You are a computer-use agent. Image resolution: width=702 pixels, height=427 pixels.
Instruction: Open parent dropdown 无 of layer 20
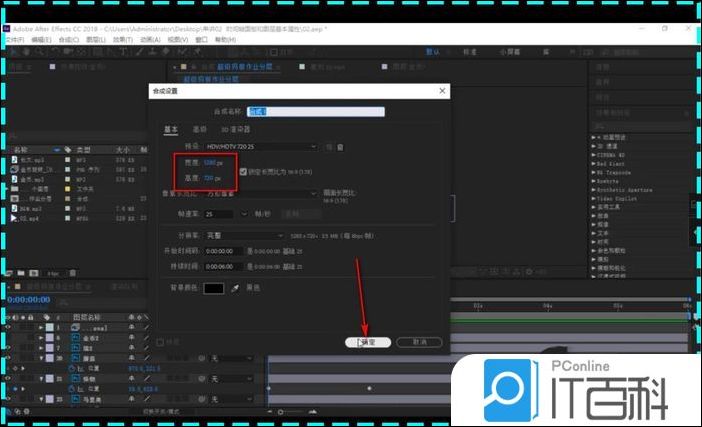point(232,358)
